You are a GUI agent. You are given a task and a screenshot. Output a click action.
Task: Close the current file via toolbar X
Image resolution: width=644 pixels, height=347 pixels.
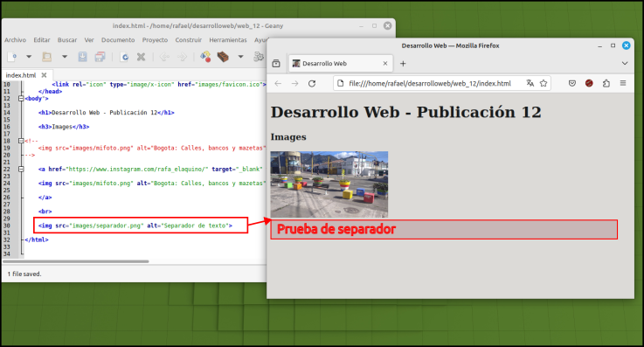click(141, 57)
